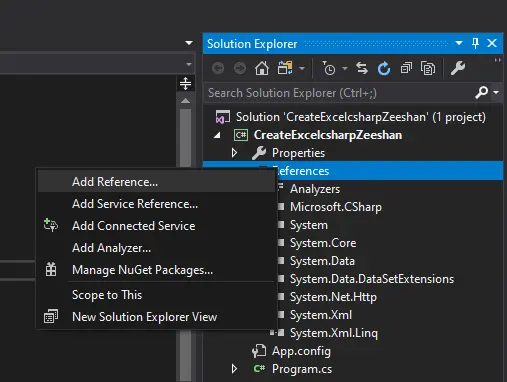Open the Pending Changes Filter dropdown arrow
The height and width of the screenshot is (382, 507).
coord(345,69)
